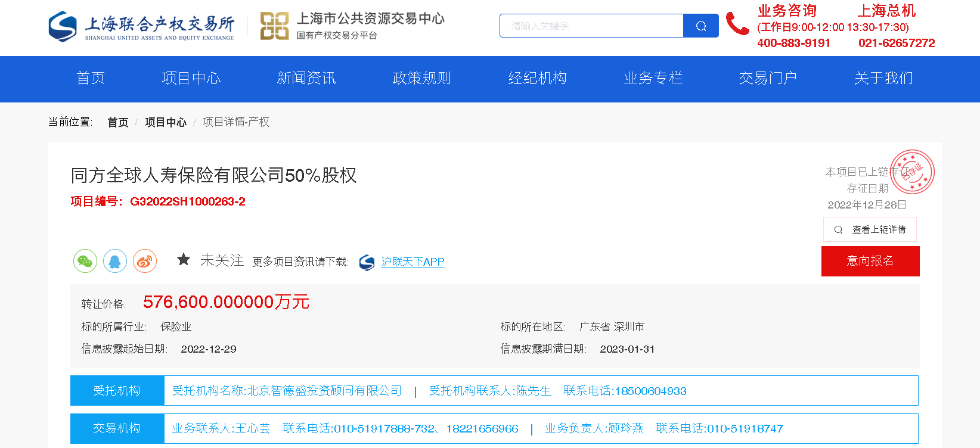Click the WeChat share icon
This screenshot has width=980, height=448.
[x=85, y=261]
